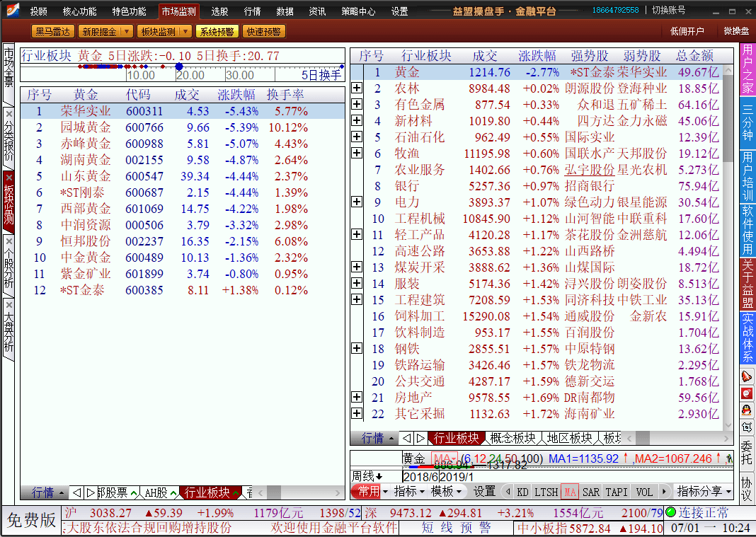Open the 指标分享 dropdown
Viewport: 756px width, 537px height.
(x=704, y=492)
